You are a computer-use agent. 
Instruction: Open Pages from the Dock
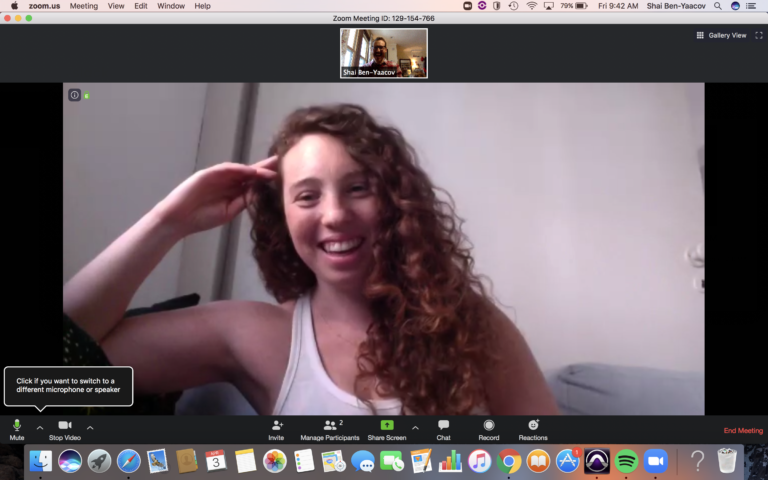click(421, 461)
